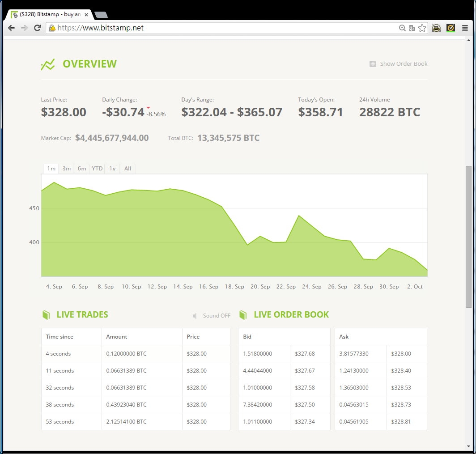The width and height of the screenshot is (476, 454).
Task: Go back using the browser back arrow
Action: [x=11, y=28]
